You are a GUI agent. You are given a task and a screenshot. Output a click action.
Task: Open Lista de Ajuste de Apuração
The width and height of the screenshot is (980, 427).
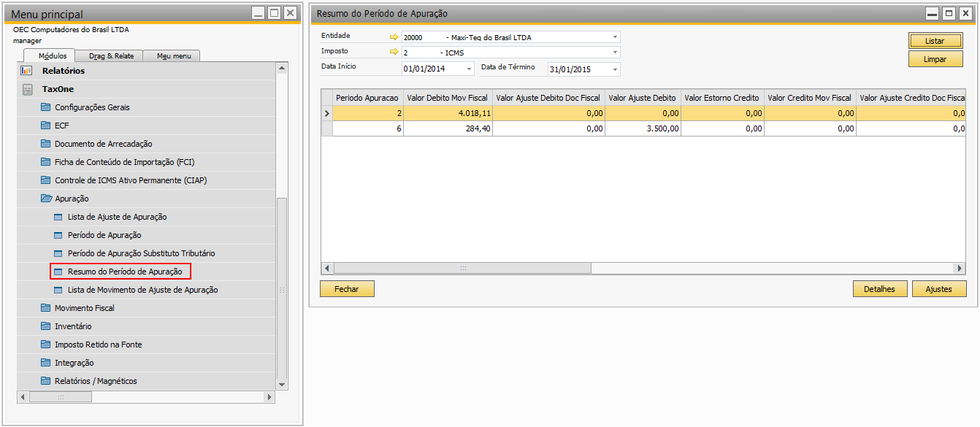pos(117,217)
